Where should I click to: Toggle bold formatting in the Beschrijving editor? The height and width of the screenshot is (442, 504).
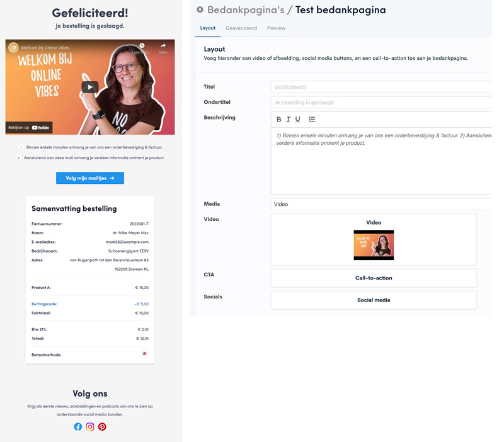[x=278, y=119]
